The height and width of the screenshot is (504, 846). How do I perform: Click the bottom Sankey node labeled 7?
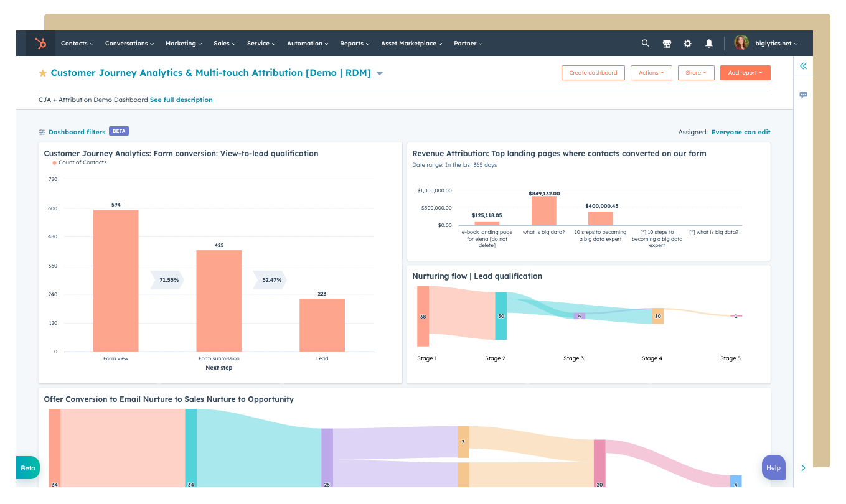click(463, 442)
